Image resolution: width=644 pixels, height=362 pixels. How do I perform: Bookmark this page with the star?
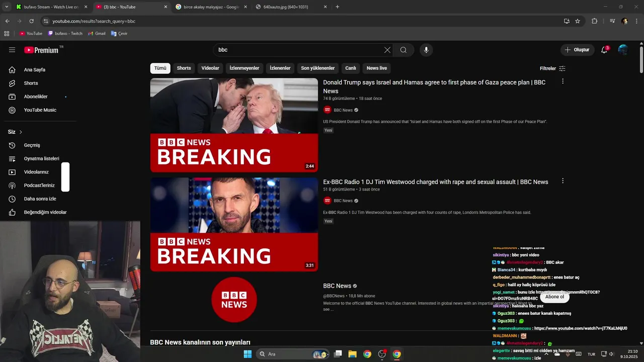click(x=578, y=21)
